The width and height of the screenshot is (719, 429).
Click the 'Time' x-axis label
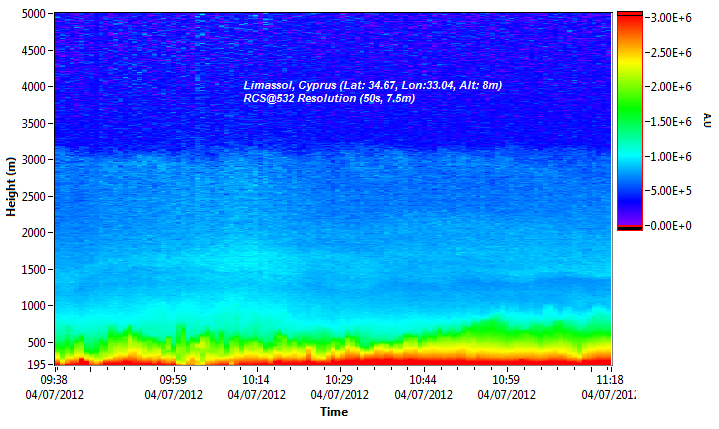tap(334, 412)
